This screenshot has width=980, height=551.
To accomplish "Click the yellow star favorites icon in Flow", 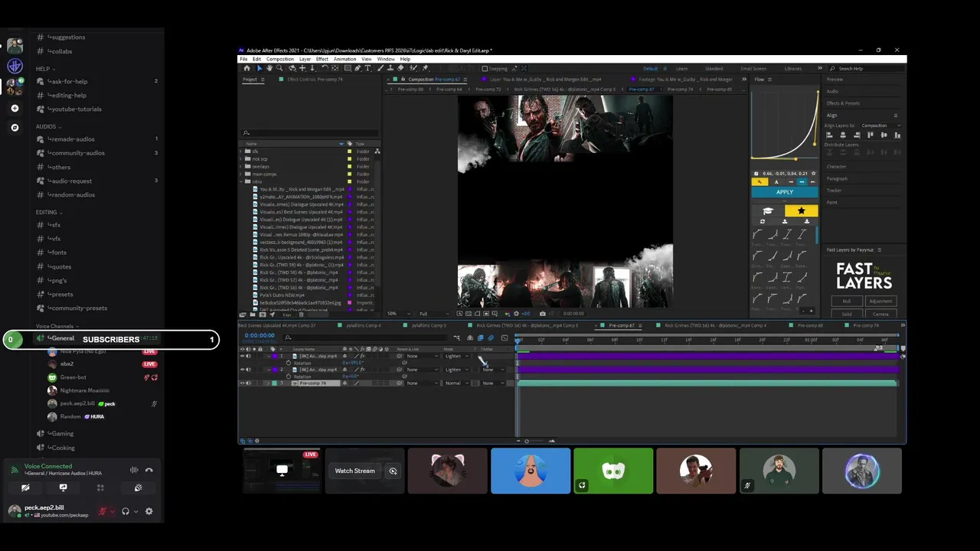I will point(801,210).
